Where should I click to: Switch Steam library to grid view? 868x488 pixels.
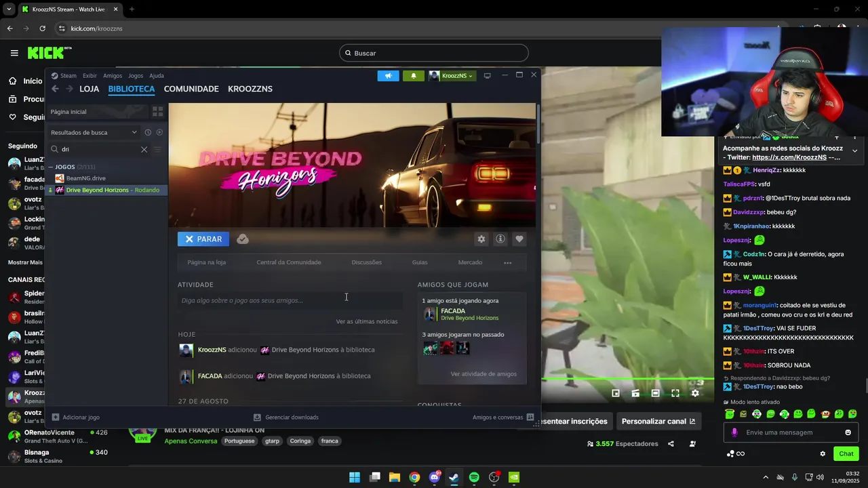click(x=157, y=112)
